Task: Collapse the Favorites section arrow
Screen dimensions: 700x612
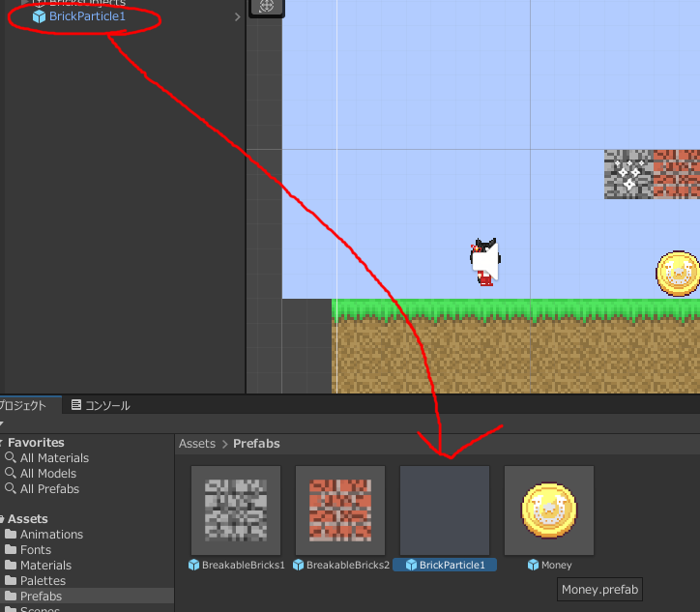Action: (1, 443)
